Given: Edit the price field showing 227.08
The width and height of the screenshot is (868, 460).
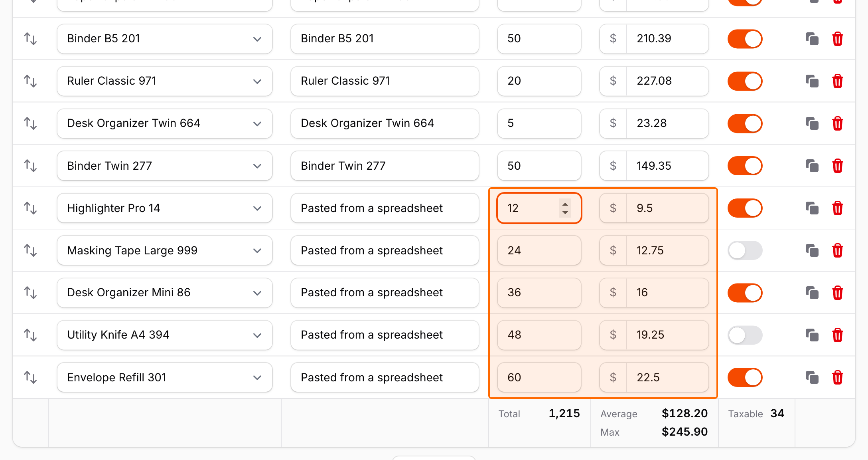Looking at the screenshot, I should point(667,81).
